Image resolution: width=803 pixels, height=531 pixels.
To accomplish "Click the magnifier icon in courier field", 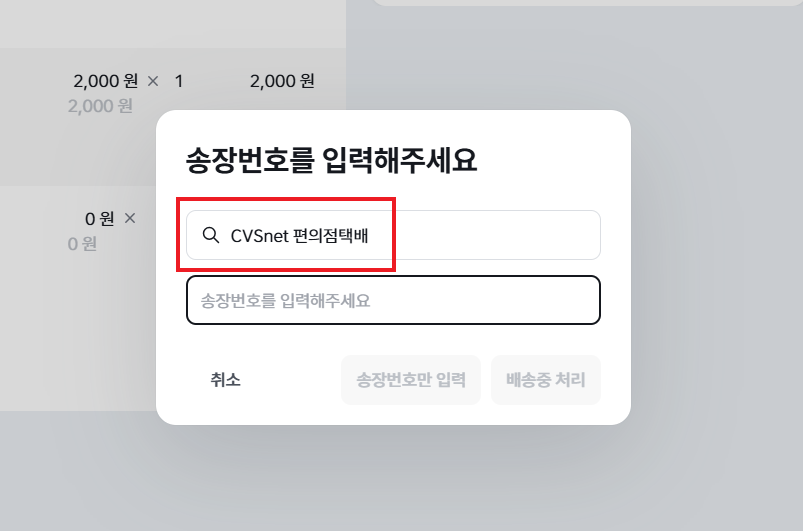I will pos(210,235).
